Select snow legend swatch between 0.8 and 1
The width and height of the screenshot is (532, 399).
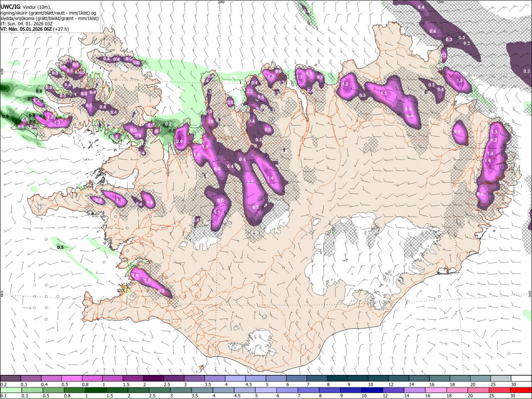point(92,379)
